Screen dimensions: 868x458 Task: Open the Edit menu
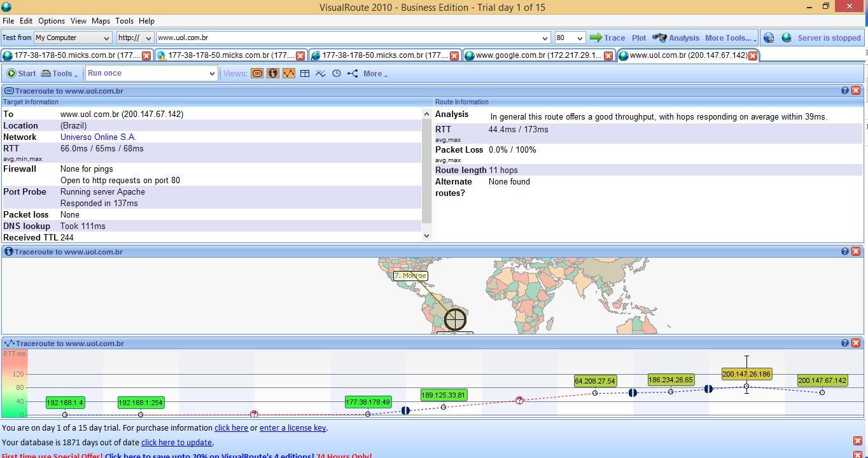pyautogui.click(x=26, y=21)
